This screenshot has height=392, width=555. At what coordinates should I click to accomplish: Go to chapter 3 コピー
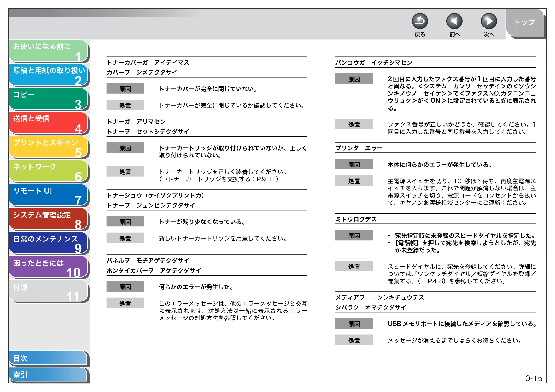[49, 99]
